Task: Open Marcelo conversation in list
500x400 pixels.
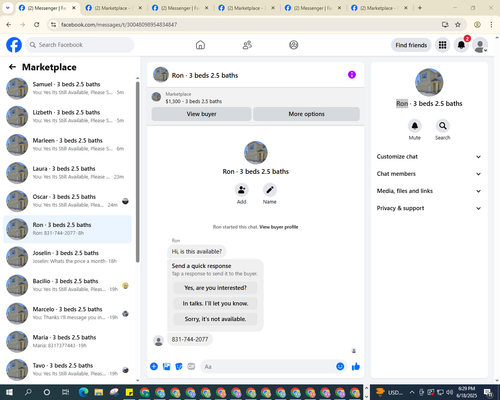Action: click(x=68, y=313)
